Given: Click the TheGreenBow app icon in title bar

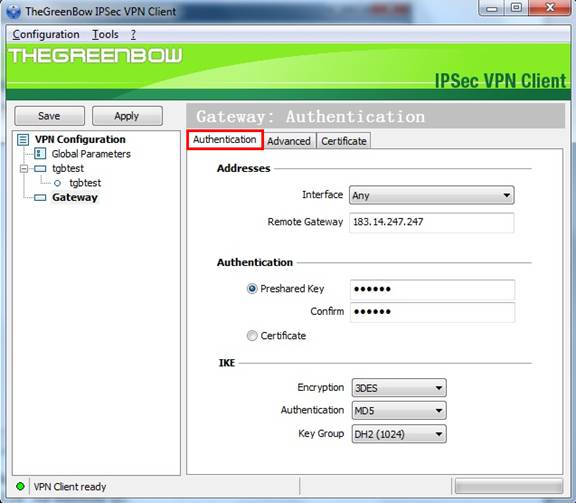Looking at the screenshot, I should click(14, 11).
